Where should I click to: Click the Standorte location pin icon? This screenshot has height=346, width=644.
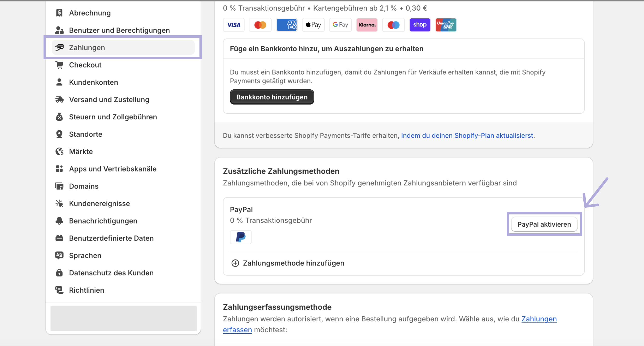point(59,134)
